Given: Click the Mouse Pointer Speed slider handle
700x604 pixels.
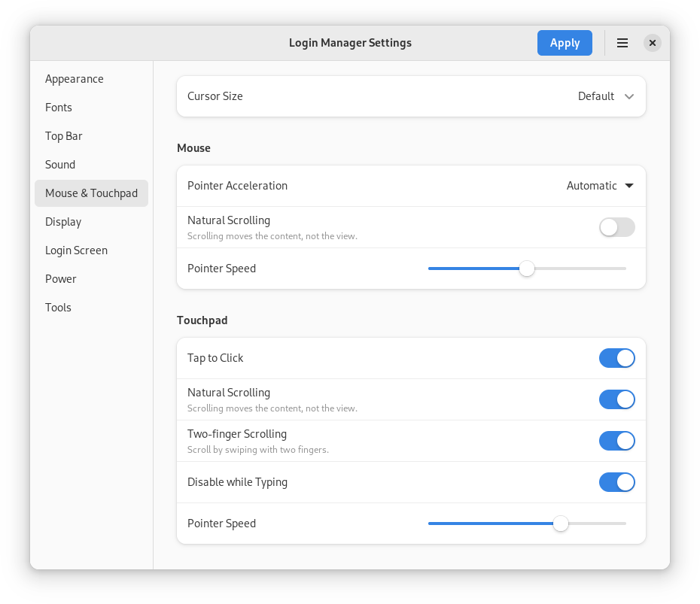Looking at the screenshot, I should coord(527,269).
